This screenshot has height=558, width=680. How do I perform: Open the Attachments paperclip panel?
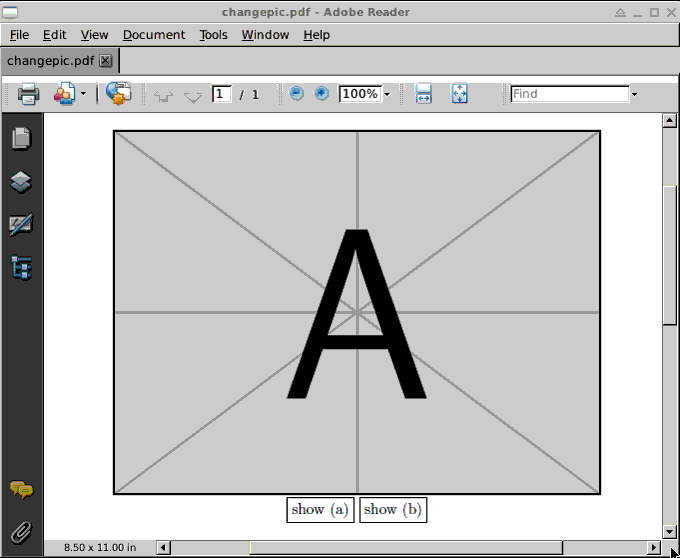click(21, 532)
